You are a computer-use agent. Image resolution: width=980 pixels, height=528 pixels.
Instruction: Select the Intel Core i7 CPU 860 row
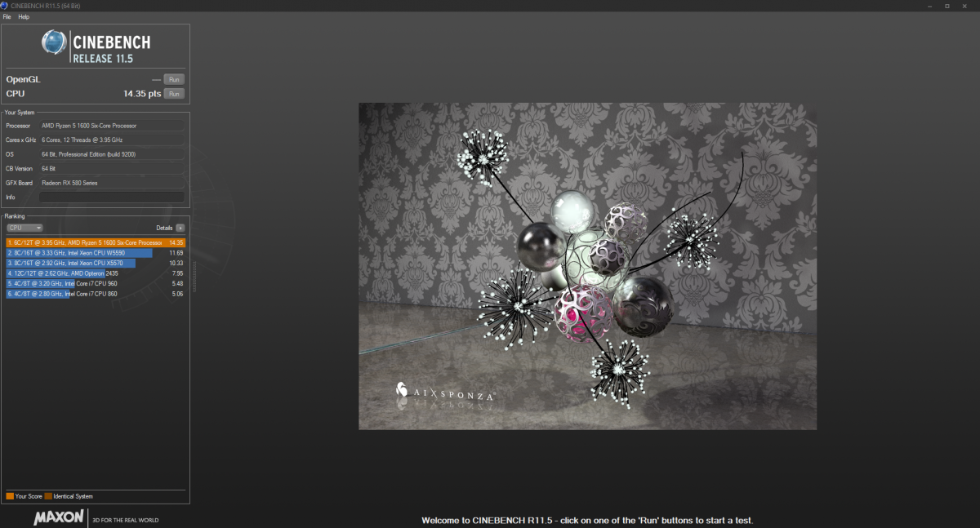click(x=96, y=293)
